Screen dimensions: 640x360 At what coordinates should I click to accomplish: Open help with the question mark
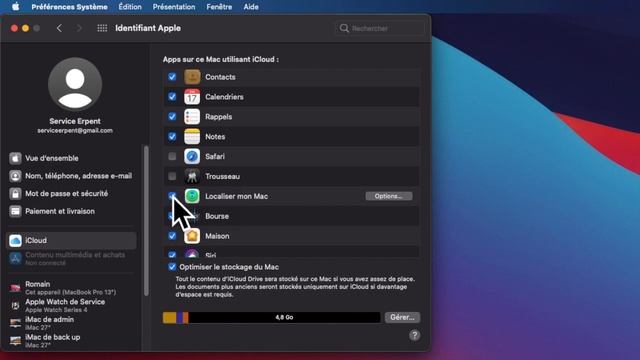pos(415,336)
